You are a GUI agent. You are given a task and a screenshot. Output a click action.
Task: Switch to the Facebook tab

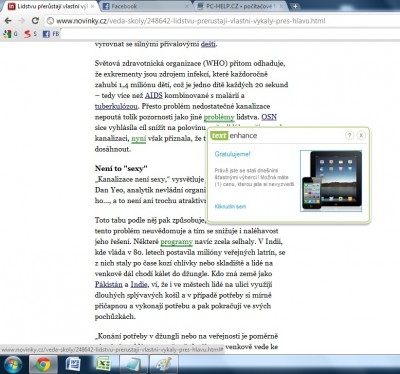145,6
